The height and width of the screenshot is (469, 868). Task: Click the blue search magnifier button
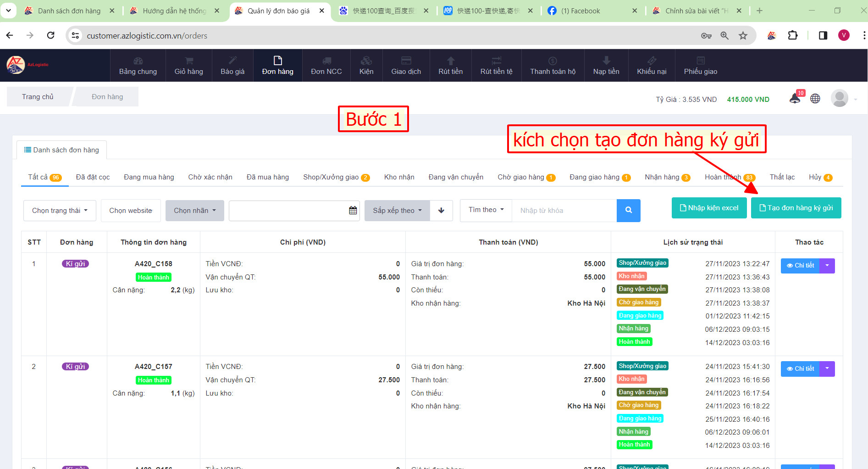point(628,210)
